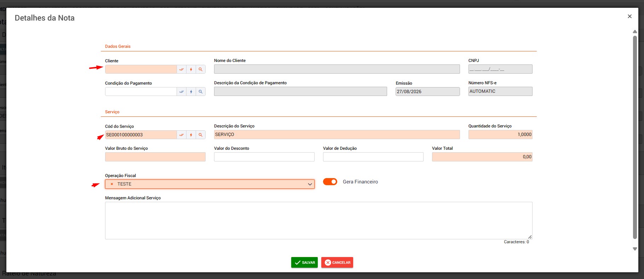This screenshot has height=279, width=644.
Task: Expand the Operação Fiscal dropdown
Action: (x=310, y=184)
